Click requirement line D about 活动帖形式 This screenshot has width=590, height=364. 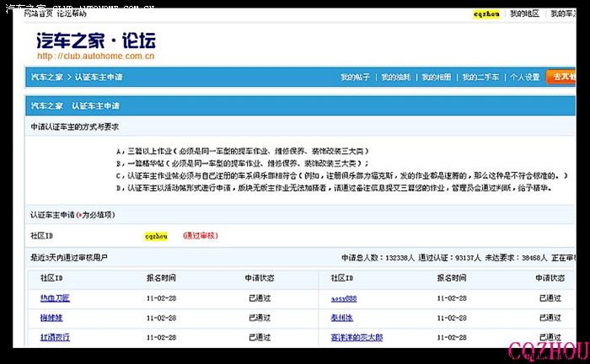334,188
